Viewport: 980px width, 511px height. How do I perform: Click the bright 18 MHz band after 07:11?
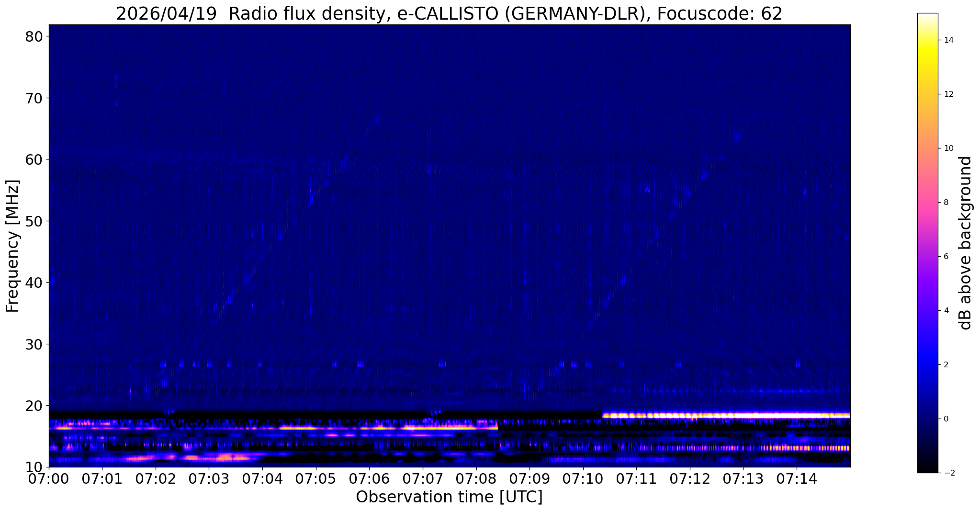tap(726, 415)
